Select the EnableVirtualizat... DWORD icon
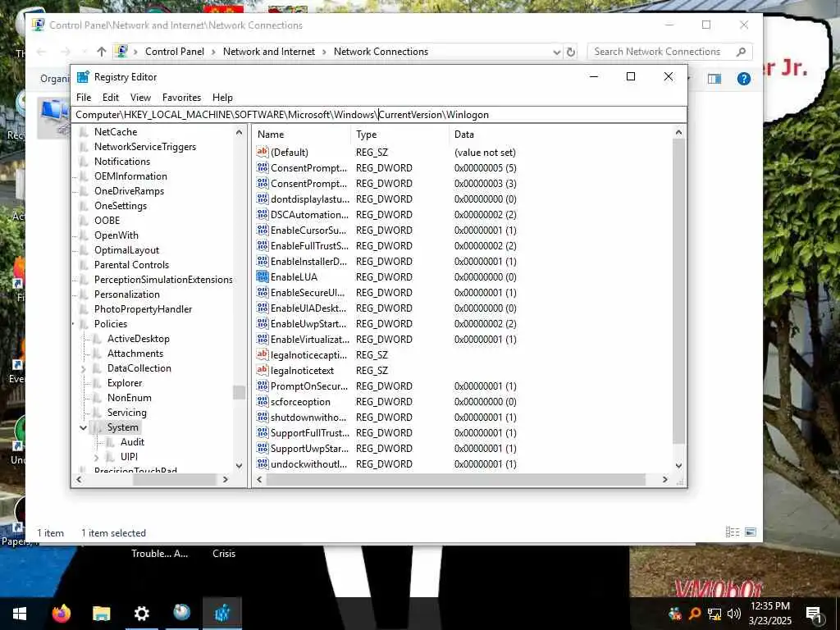 [x=262, y=339]
